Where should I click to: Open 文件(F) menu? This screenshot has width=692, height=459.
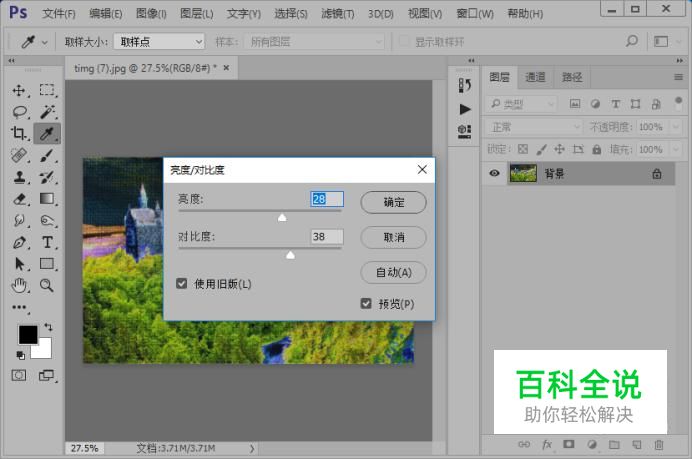(x=59, y=14)
